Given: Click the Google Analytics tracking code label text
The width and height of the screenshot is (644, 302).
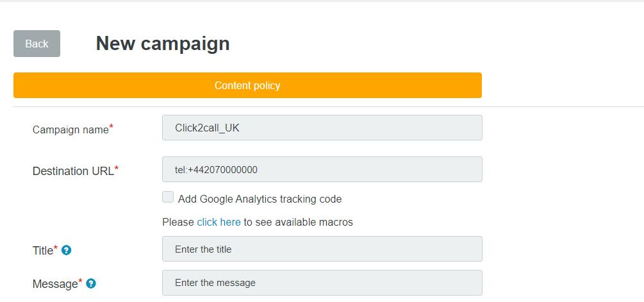Looking at the screenshot, I should click(x=260, y=199).
